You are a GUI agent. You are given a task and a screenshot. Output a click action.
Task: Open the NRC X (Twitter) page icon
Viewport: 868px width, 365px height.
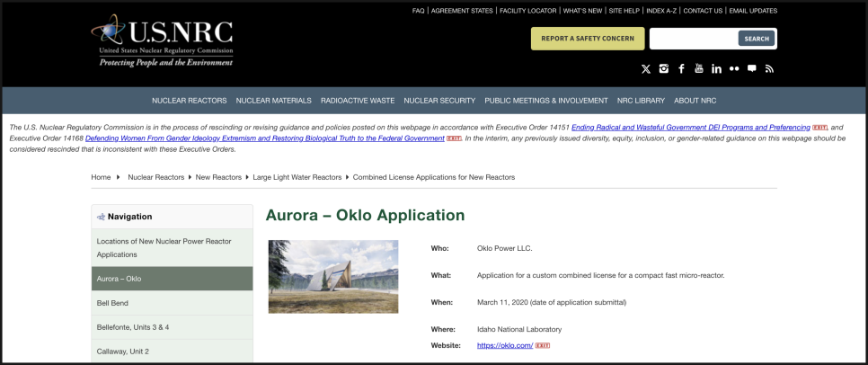click(645, 68)
